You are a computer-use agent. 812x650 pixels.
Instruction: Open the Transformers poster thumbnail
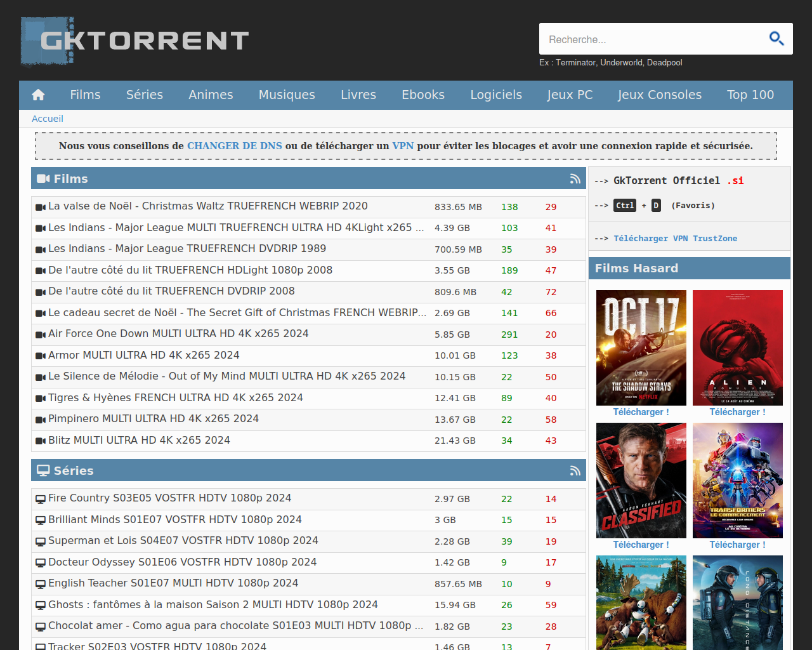tap(738, 481)
